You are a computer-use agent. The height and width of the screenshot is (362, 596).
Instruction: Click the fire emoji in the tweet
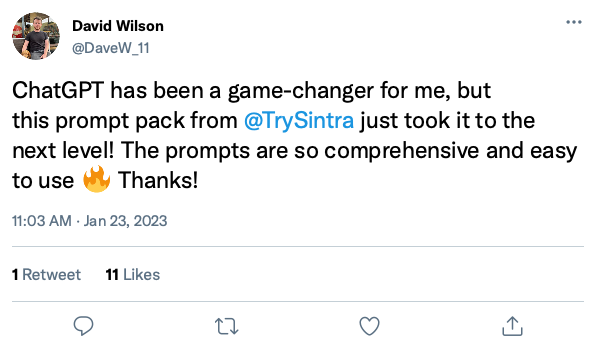(97, 179)
